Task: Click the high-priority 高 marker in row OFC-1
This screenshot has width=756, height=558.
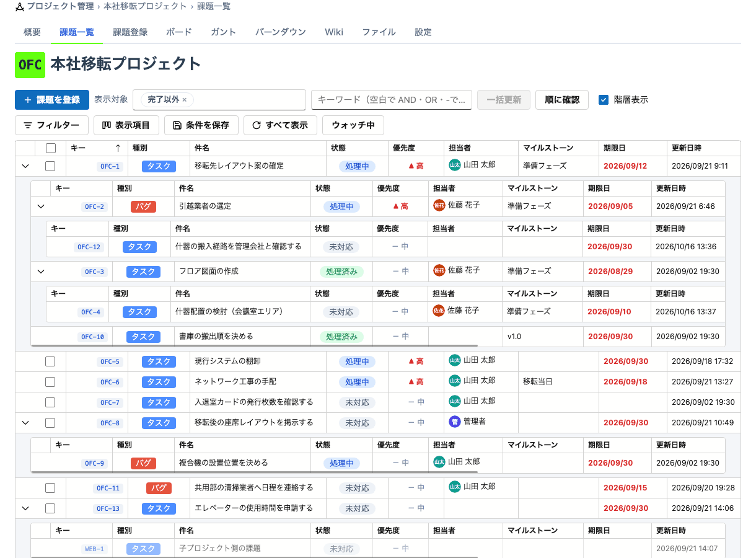Action: 416,166
